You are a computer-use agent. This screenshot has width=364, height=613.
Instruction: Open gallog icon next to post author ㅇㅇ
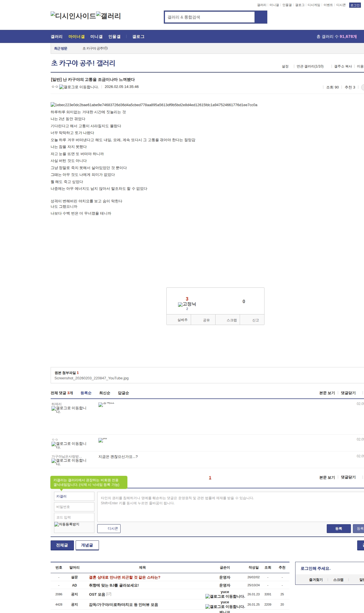pos(79,87)
